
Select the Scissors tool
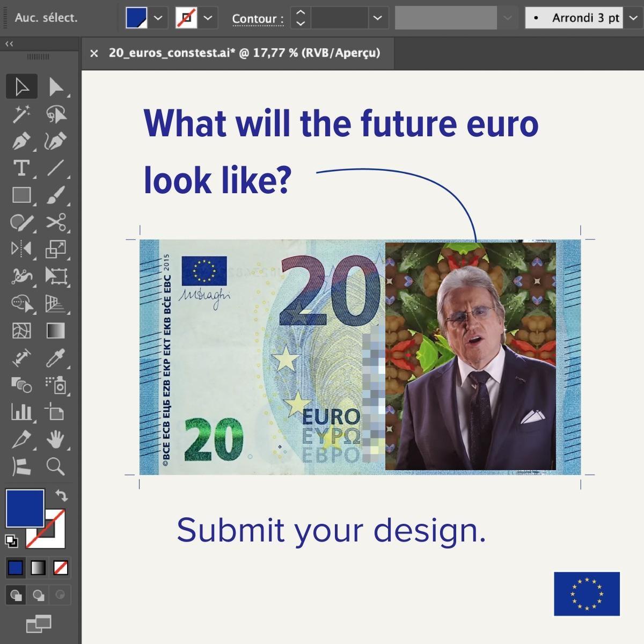point(55,222)
